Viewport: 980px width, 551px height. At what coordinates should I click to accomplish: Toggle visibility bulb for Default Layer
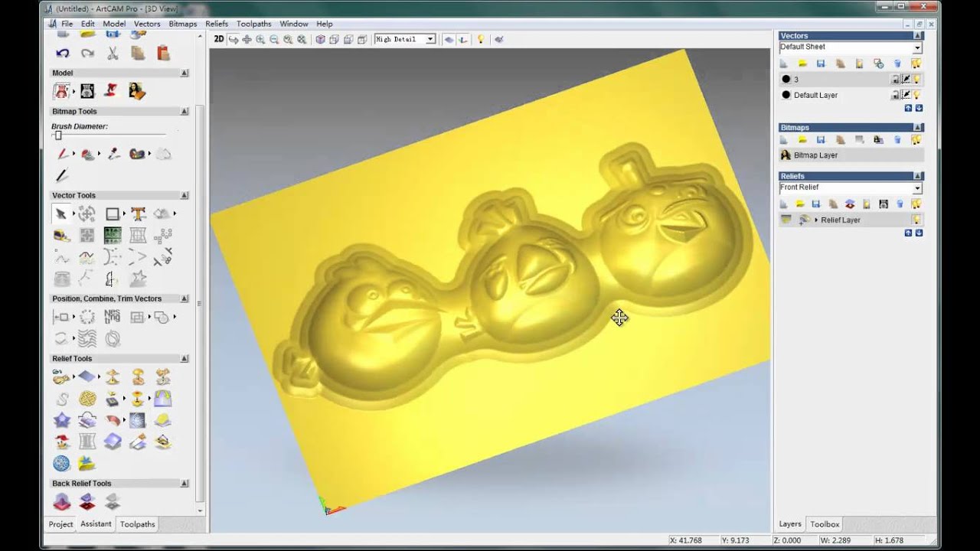coord(916,95)
